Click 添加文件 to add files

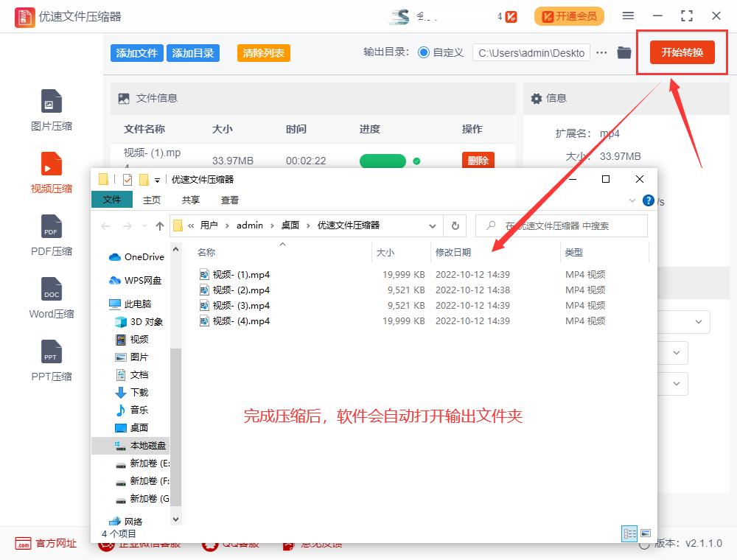click(x=136, y=52)
